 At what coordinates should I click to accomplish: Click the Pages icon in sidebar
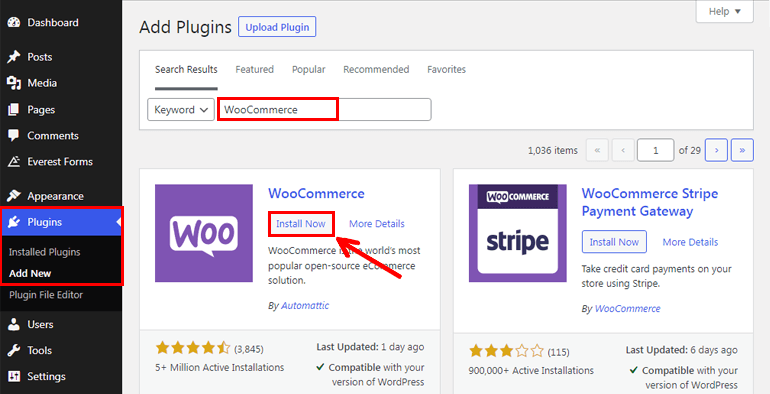14,110
